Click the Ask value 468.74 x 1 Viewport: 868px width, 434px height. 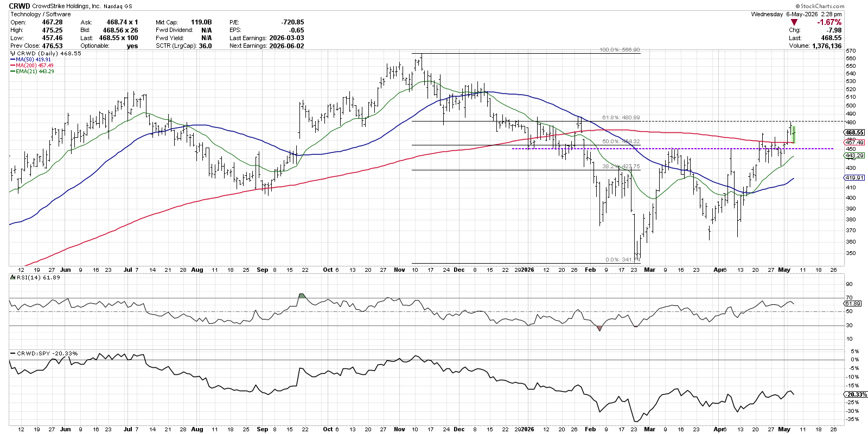click(x=123, y=22)
